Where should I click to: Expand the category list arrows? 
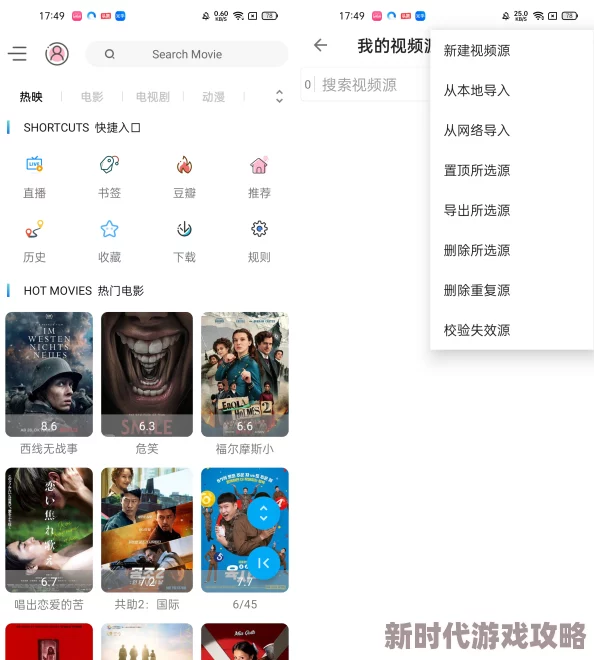click(x=279, y=96)
